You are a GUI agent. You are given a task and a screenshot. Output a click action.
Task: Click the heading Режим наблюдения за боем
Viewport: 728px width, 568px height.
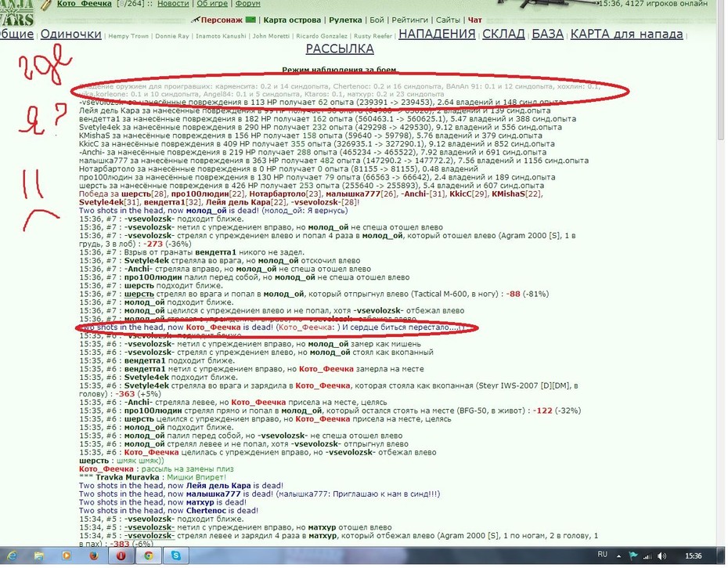[x=340, y=71]
